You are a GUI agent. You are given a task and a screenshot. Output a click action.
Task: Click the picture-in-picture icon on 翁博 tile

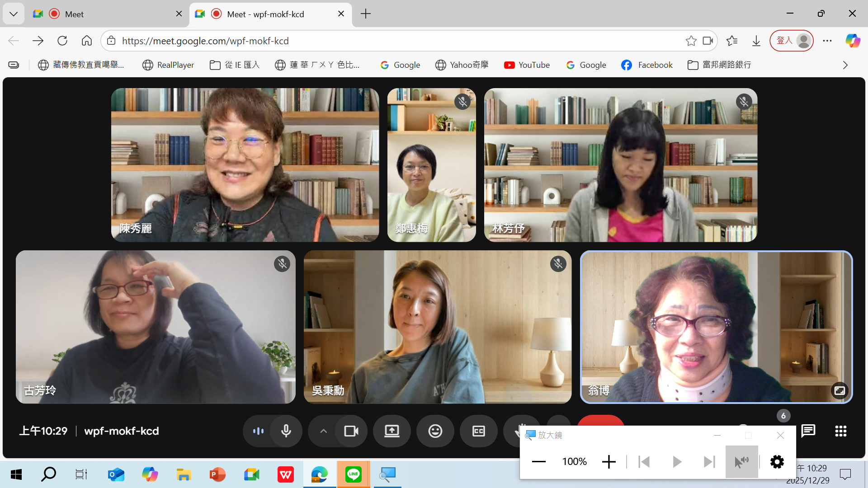[x=840, y=390]
